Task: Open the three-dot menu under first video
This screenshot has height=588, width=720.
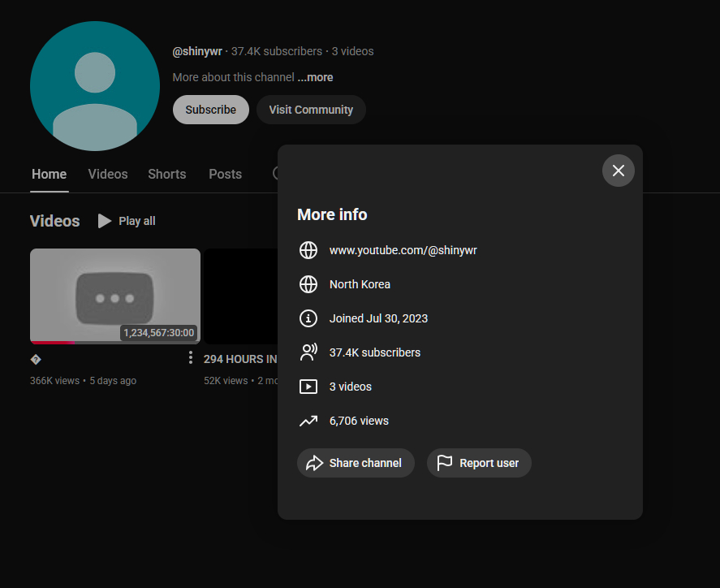Action: [x=190, y=357]
